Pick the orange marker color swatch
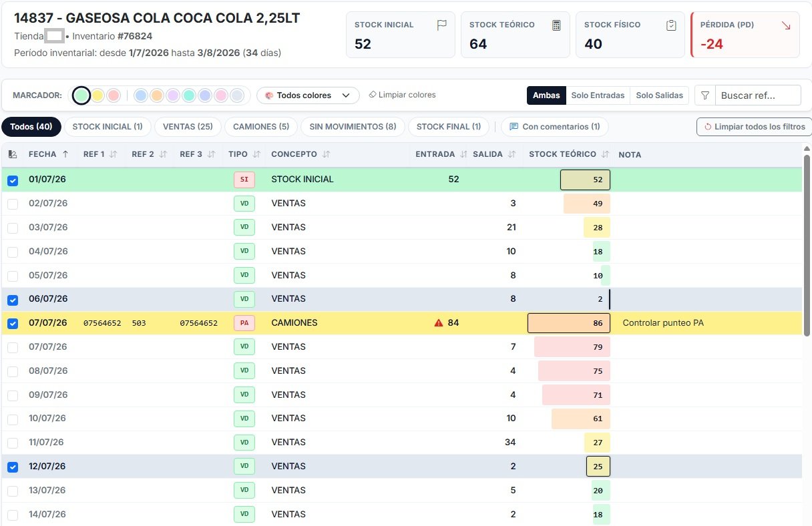This screenshot has height=526, width=812. (x=157, y=95)
